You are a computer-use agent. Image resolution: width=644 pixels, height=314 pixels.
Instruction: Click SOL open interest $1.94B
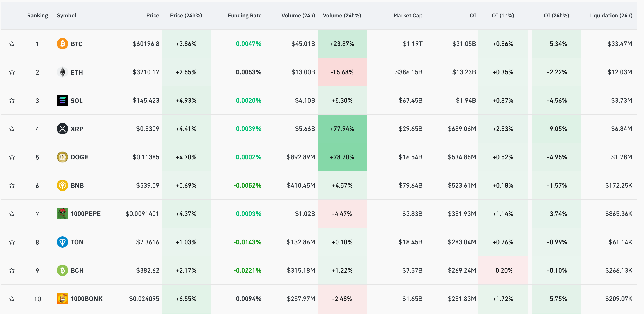tap(466, 100)
